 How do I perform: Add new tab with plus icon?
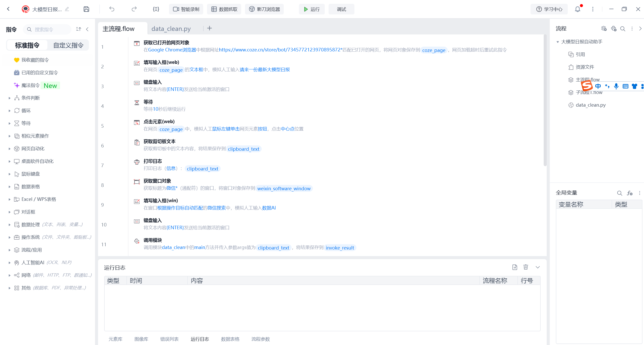coord(209,28)
